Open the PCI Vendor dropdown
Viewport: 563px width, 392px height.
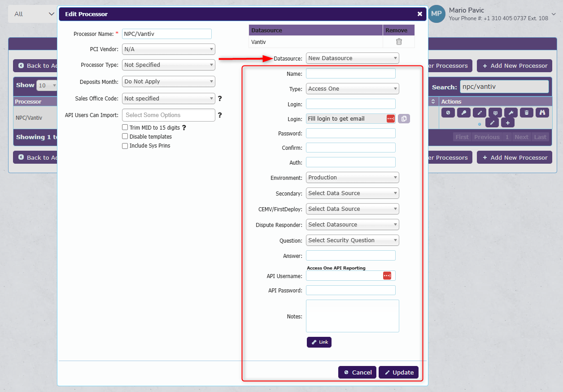[169, 49]
